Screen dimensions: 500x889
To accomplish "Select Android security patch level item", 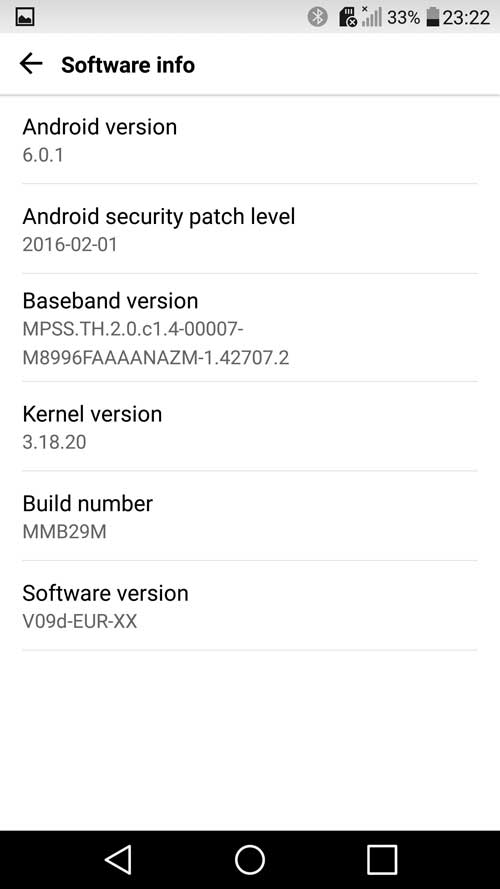I will (x=250, y=229).
